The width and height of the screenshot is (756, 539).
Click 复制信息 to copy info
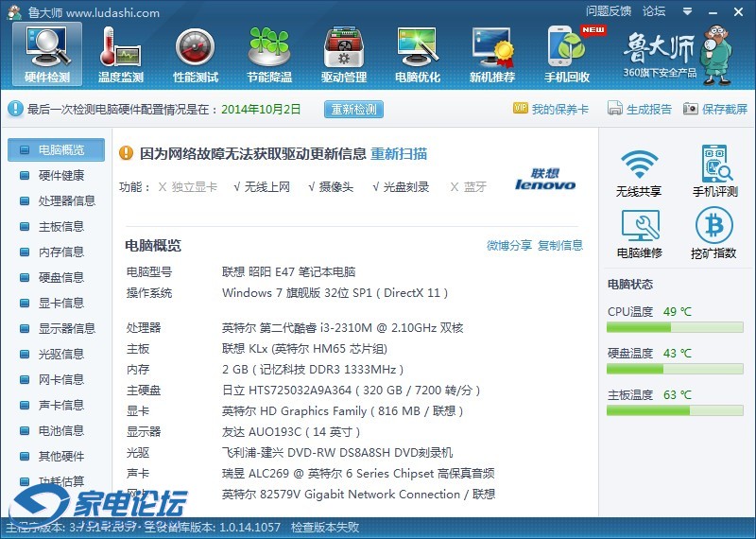(x=560, y=246)
